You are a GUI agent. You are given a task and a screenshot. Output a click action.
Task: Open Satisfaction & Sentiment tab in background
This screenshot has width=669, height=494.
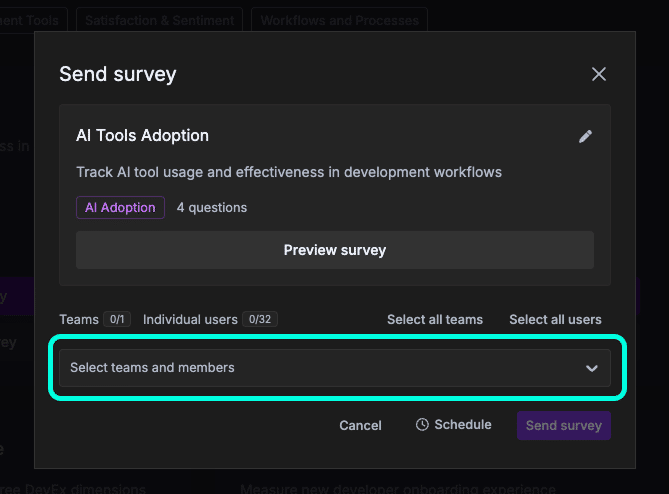[x=159, y=20]
